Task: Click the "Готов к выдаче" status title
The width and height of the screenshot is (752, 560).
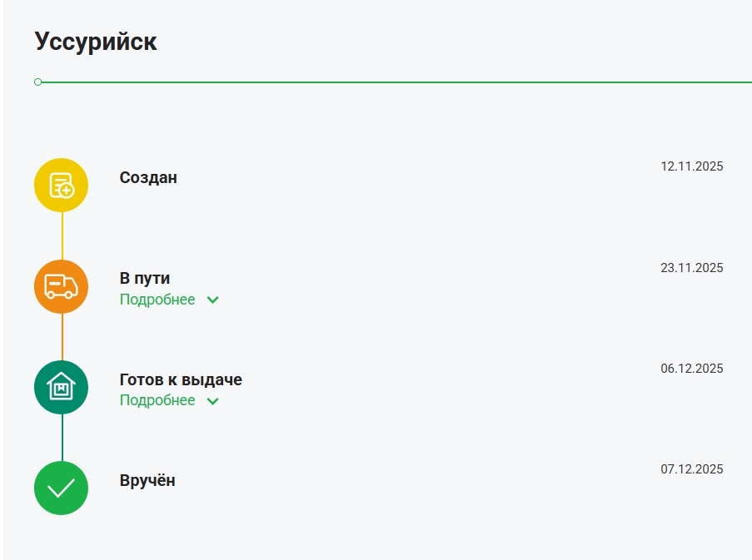Action: (181, 379)
